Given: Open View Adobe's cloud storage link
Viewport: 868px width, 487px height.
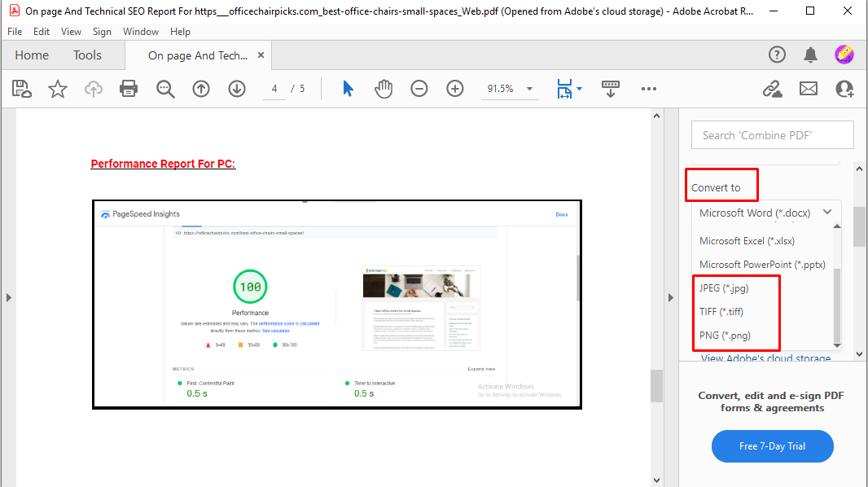Looking at the screenshot, I should 764,358.
